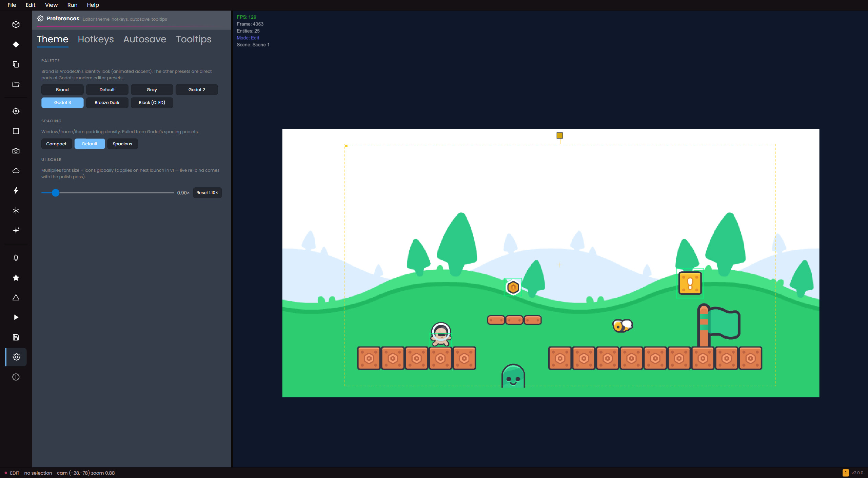Select the astronaut player character in scene

click(x=441, y=334)
